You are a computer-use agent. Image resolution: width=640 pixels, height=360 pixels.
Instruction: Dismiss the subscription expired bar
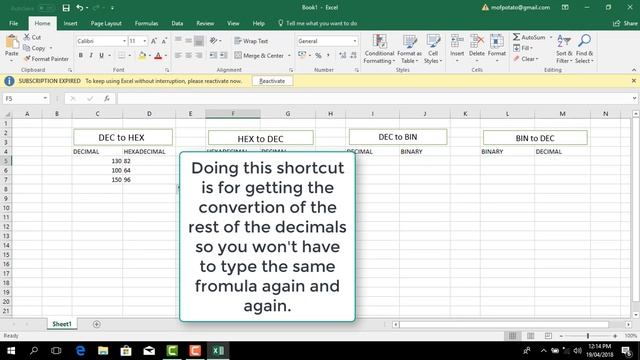(x=633, y=81)
